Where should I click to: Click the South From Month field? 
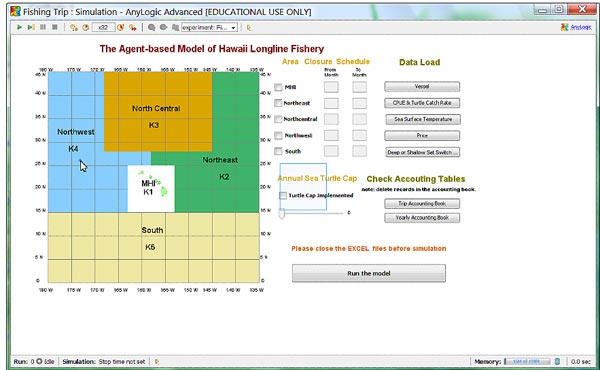pos(331,151)
